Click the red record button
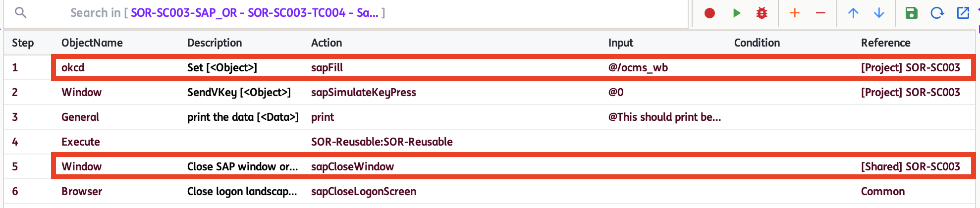This screenshot has width=980, height=208. coord(709,13)
